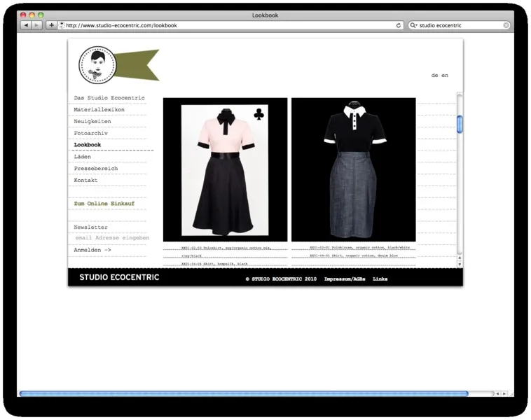
Task: Open the Links footer link
Action: [x=380, y=279]
